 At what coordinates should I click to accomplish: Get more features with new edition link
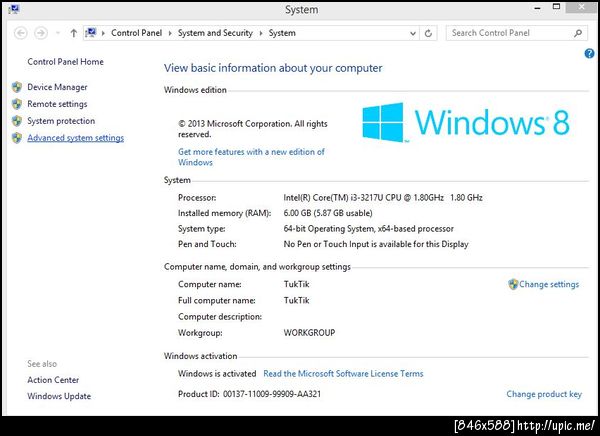[x=251, y=157]
